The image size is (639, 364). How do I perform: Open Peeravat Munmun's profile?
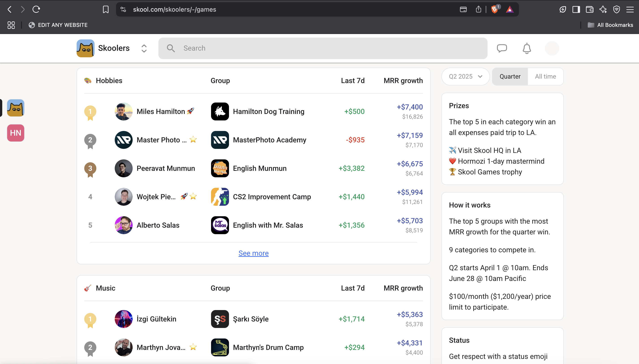pyautogui.click(x=166, y=169)
